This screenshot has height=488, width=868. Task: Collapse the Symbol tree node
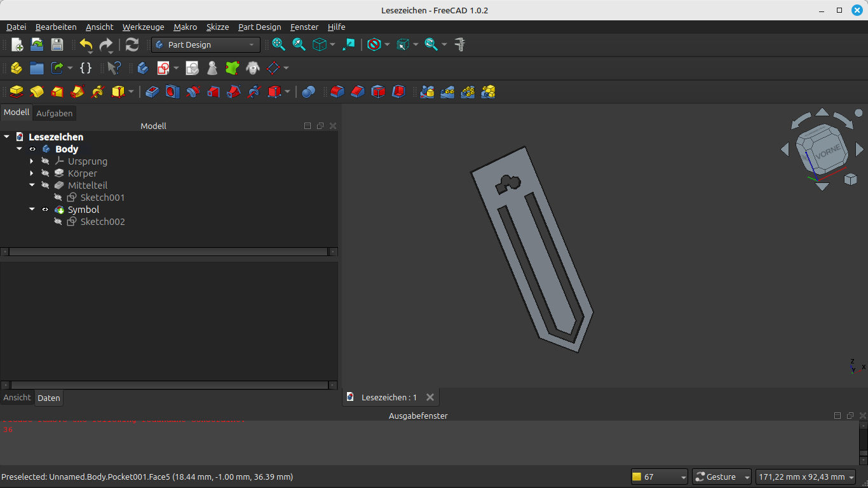coord(32,210)
